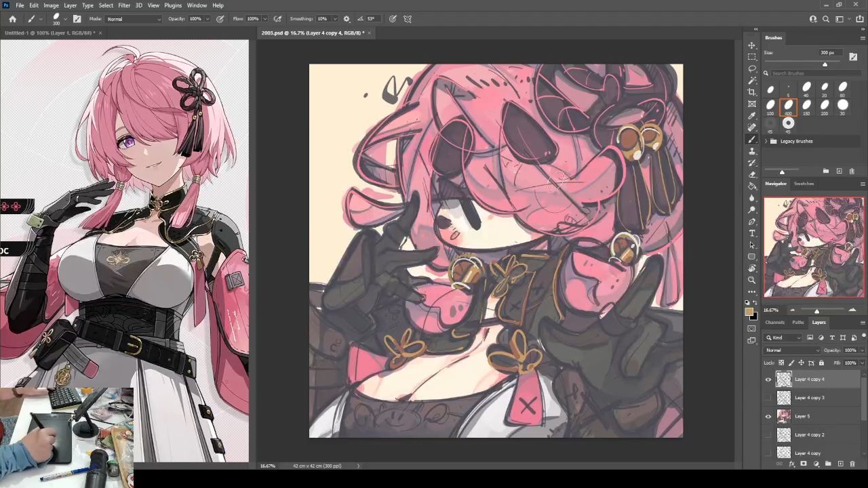This screenshot has height=488, width=868.
Task: Open the smoothing options gear
Action: (x=347, y=19)
